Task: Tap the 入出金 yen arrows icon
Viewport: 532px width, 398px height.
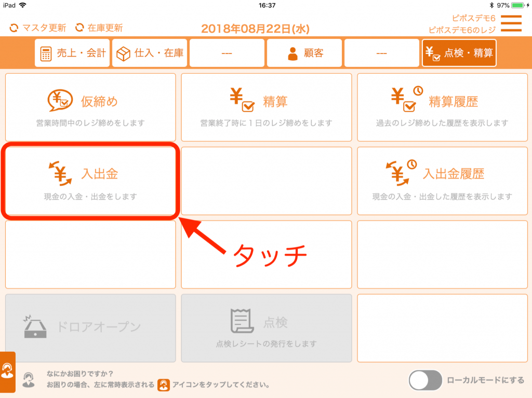Action: click(x=60, y=173)
